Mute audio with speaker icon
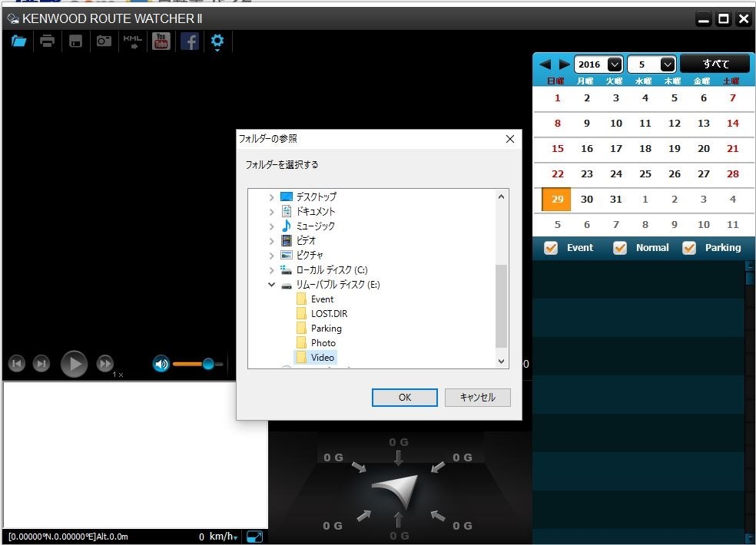The width and height of the screenshot is (756, 545). click(x=161, y=364)
